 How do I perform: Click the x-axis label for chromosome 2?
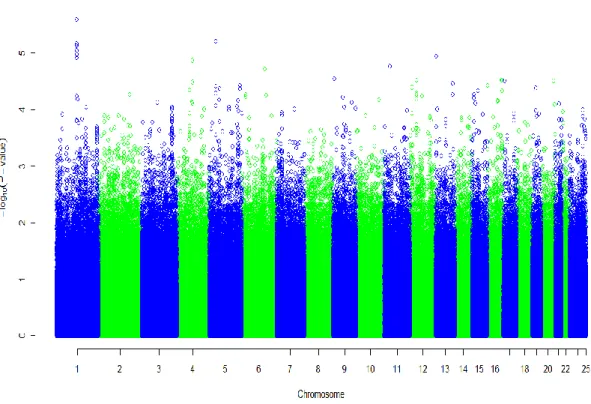click(x=119, y=369)
